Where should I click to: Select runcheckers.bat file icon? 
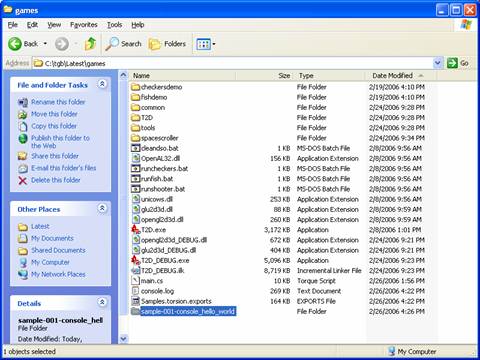click(135, 169)
